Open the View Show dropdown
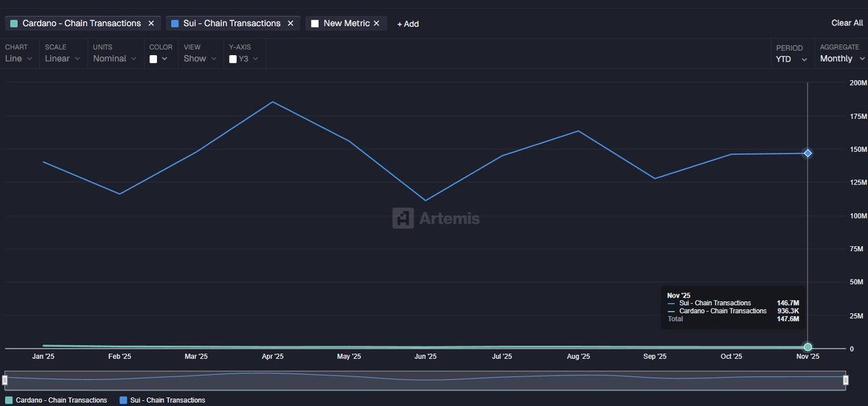The width and height of the screenshot is (868, 406). [200, 58]
